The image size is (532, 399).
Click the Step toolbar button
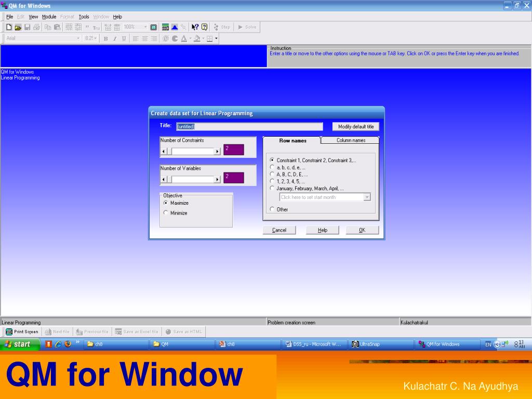(222, 27)
